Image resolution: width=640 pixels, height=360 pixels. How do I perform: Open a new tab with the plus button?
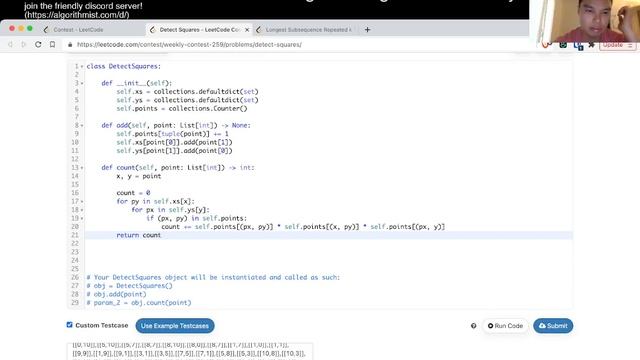367,29
